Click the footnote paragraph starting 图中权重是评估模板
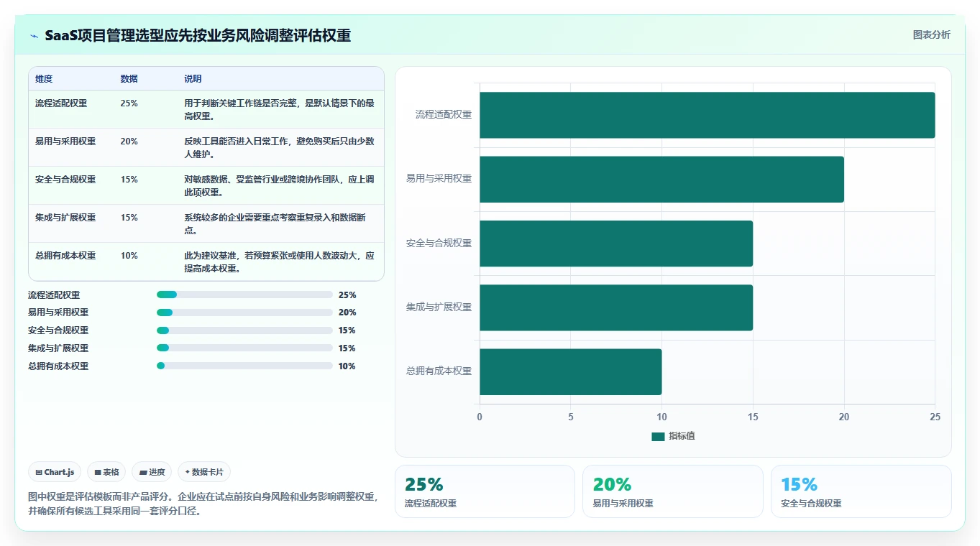 (x=203, y=504)
